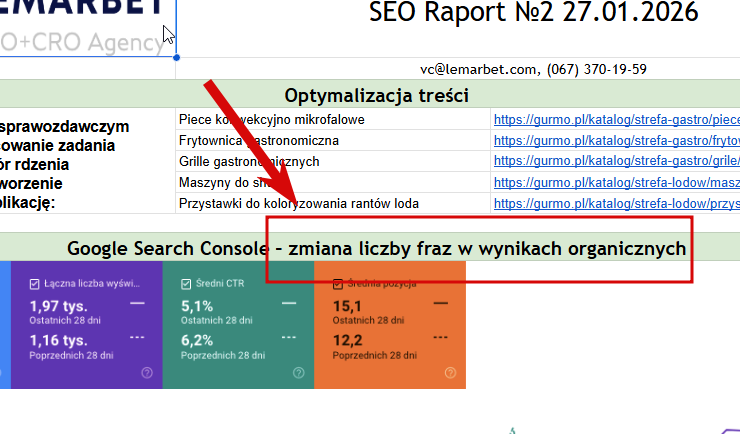Toggle the Średnia pozycja checkbox

pos(337,284)
